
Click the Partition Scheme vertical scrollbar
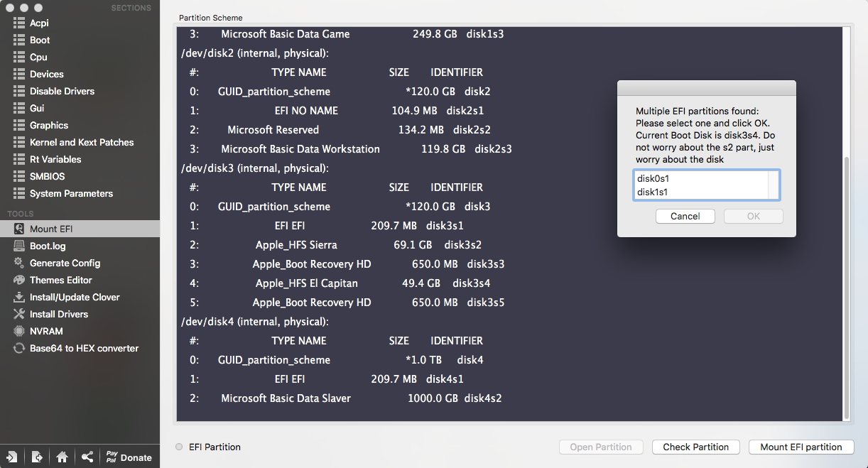[845, 284]
